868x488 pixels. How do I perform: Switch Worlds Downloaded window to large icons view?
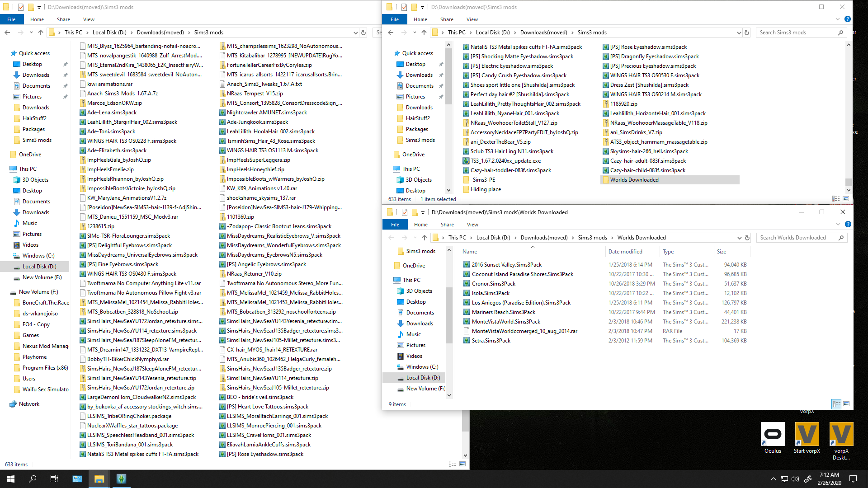pos(846,404)
